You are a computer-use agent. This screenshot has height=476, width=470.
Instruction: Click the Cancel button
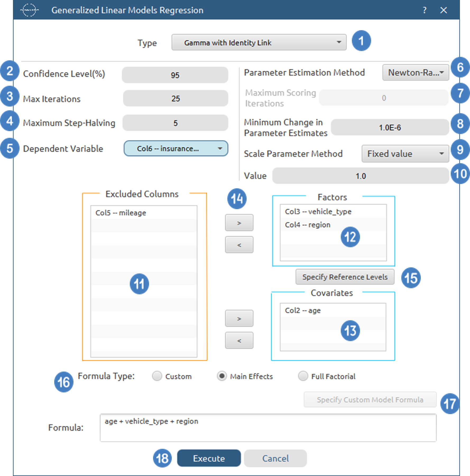275,458
